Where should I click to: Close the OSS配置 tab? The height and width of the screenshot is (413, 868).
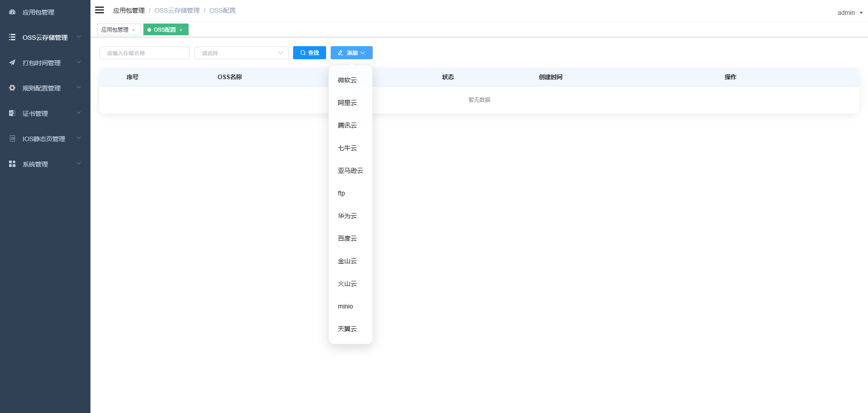click(x=181, y=29)
